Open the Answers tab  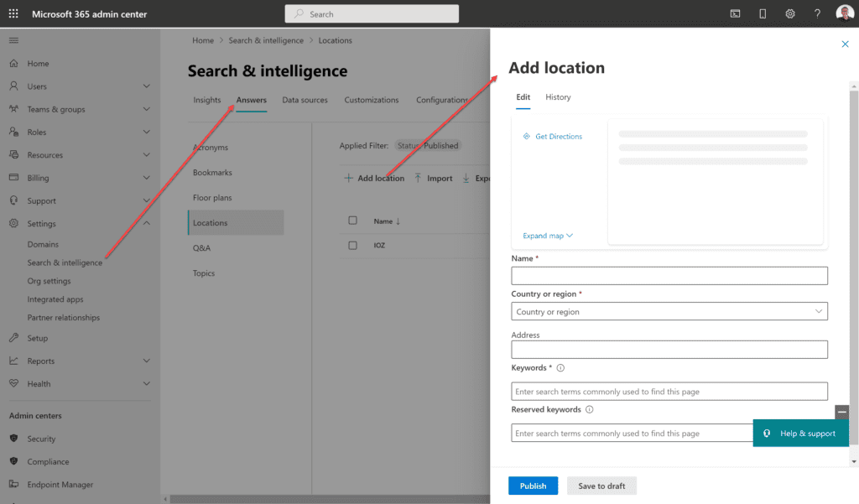[252, 100]
